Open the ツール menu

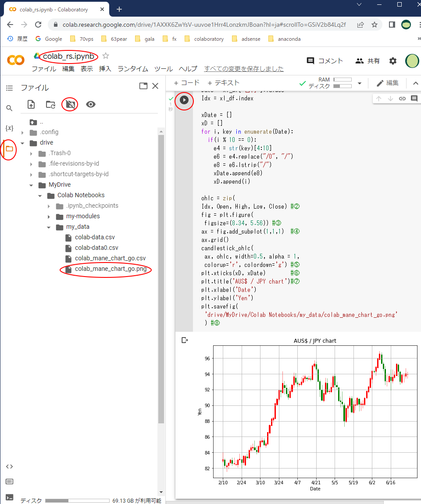pyautogui.click(x=164, y=69)
